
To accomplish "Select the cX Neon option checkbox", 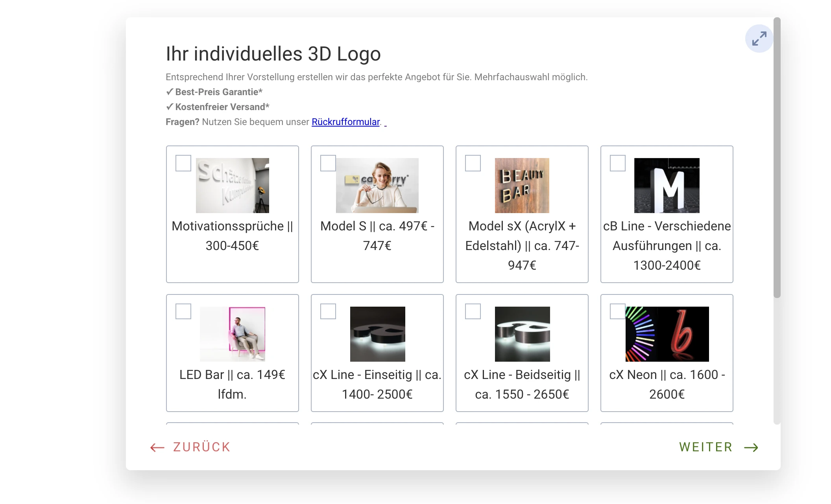I will pos(617,312).
